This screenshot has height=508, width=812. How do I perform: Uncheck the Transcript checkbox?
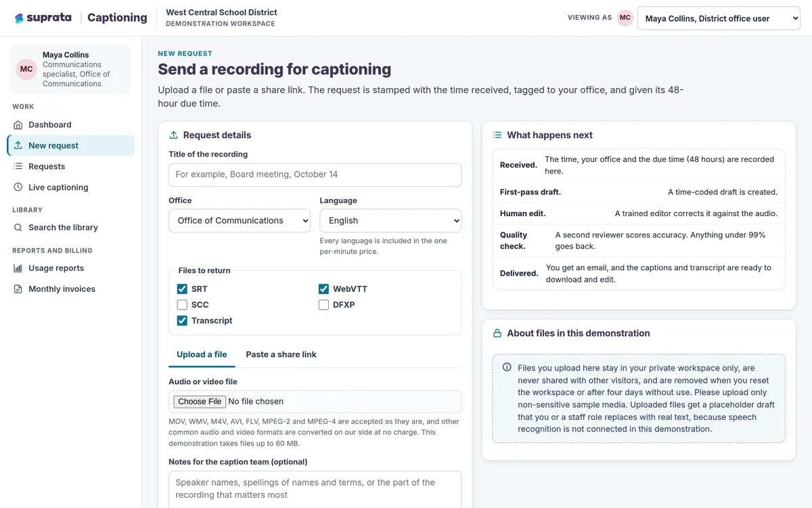pos(182,320)
